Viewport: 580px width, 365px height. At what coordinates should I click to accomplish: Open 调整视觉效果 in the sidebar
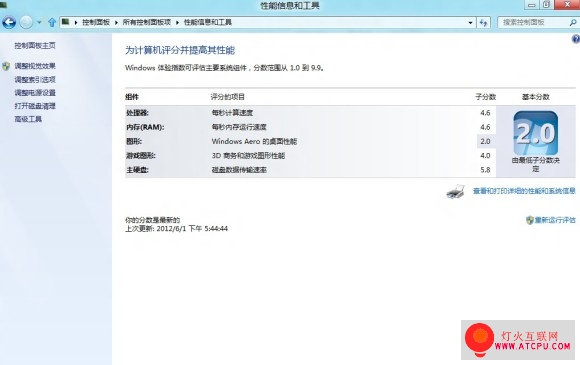pyautogui.click(x=35, y=66)
